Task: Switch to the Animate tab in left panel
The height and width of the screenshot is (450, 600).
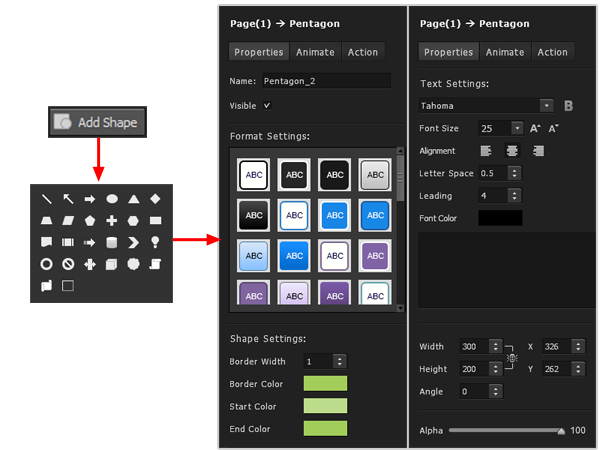Action: click(x=315, y=52)
